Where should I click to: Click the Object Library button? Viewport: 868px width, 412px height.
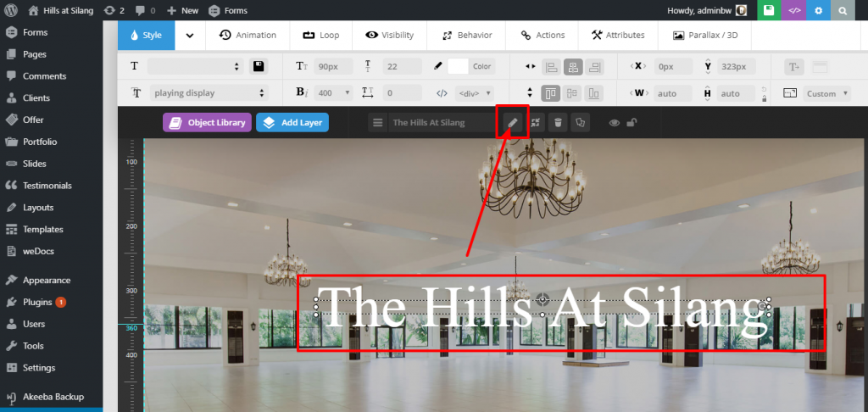coord(207,122)
